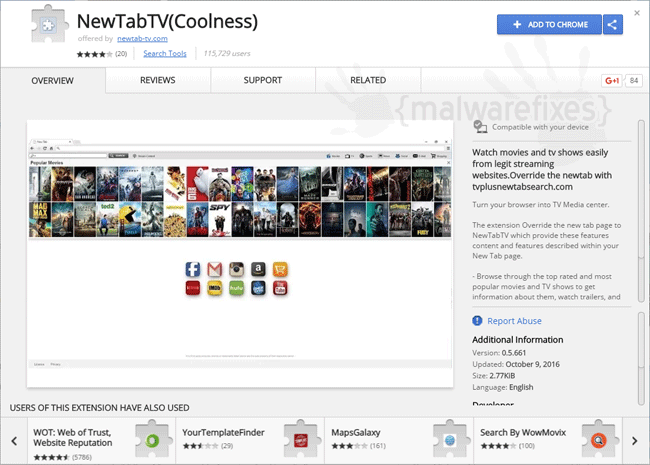Open WOT: Web of Trust extension card
Image resolution: width=650 pixels, height=465 pixels.
[x=101, y=441]
